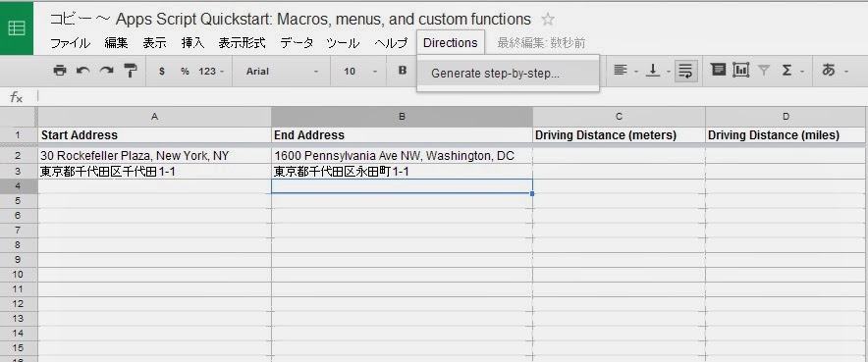
Task: Open the ツール menu
Action: tap(344, 43)
